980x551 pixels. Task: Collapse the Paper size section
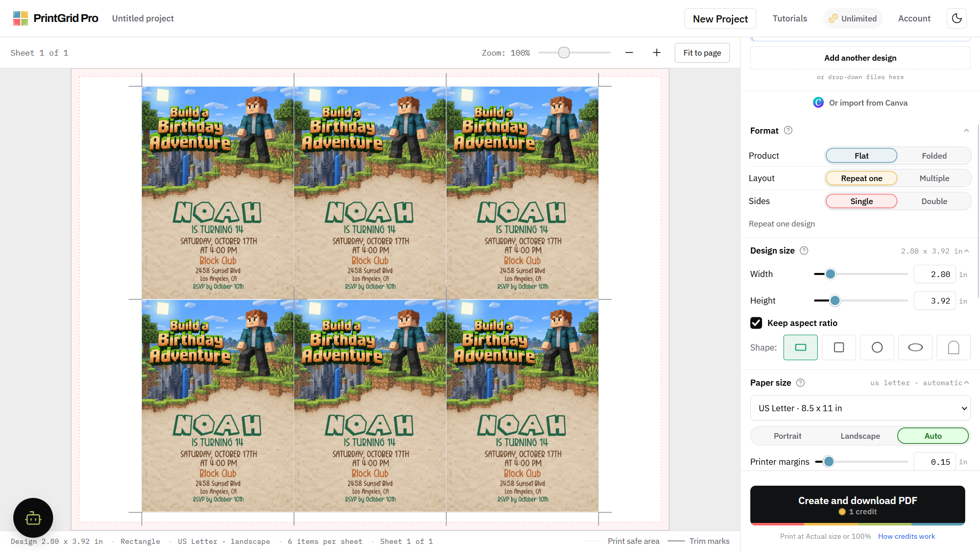pos(966,383)
